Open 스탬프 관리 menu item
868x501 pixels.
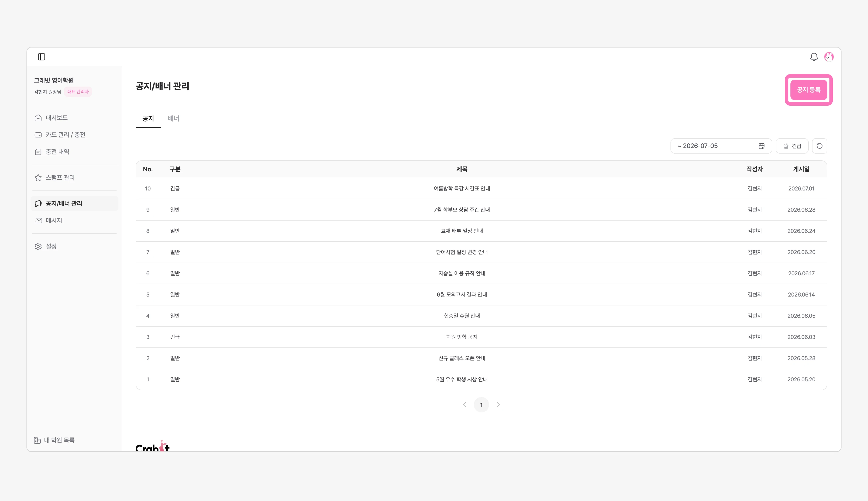point(74,178)
